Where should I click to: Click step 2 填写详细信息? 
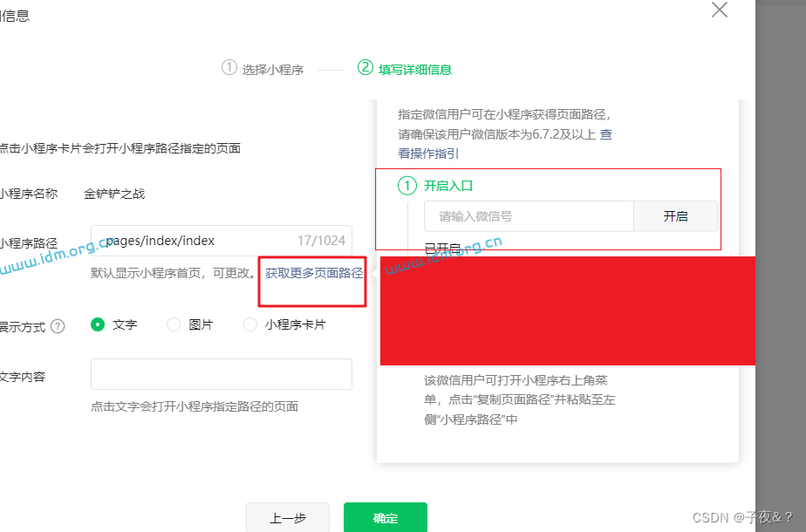(x=405, y=69)
